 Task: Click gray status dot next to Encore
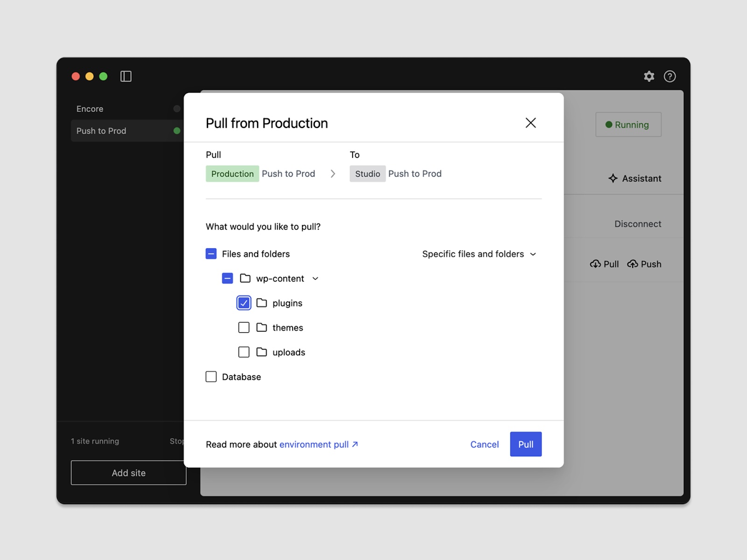pos(176,109)
